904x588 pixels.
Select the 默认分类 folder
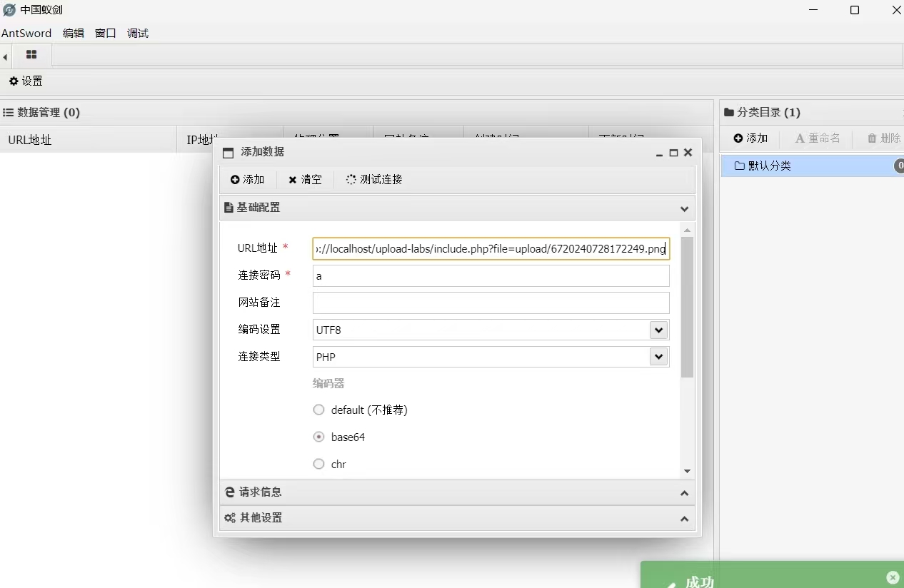tap(812, 166)
